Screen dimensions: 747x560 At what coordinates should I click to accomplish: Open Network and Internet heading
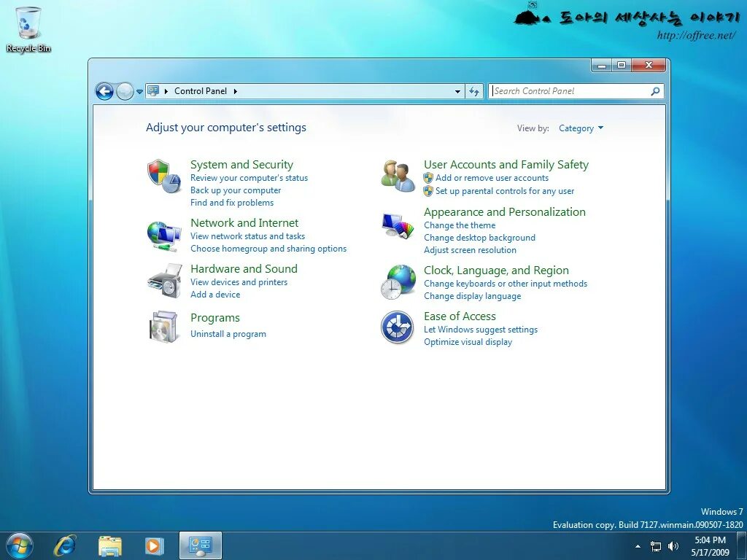[244, 223]
